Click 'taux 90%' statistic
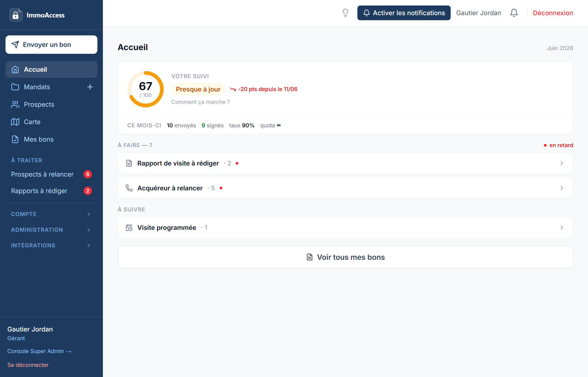The height and width of the screenshot is (377, 588). point(242,126)
